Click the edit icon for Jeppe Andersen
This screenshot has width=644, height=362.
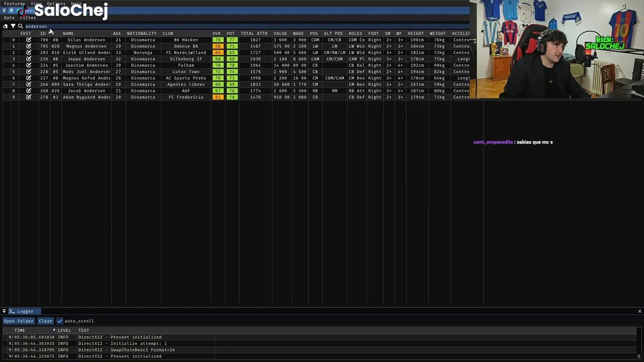29,59
